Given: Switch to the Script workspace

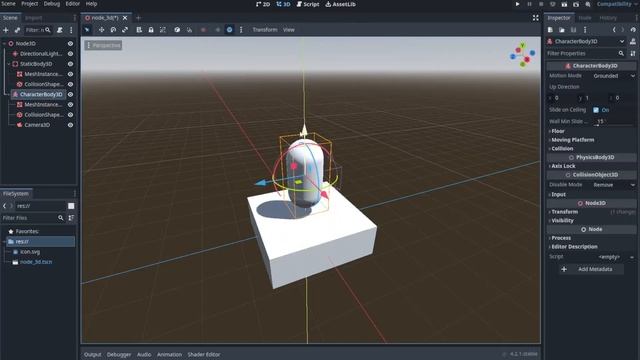Looking at the screenshot, I should point(308,4).
